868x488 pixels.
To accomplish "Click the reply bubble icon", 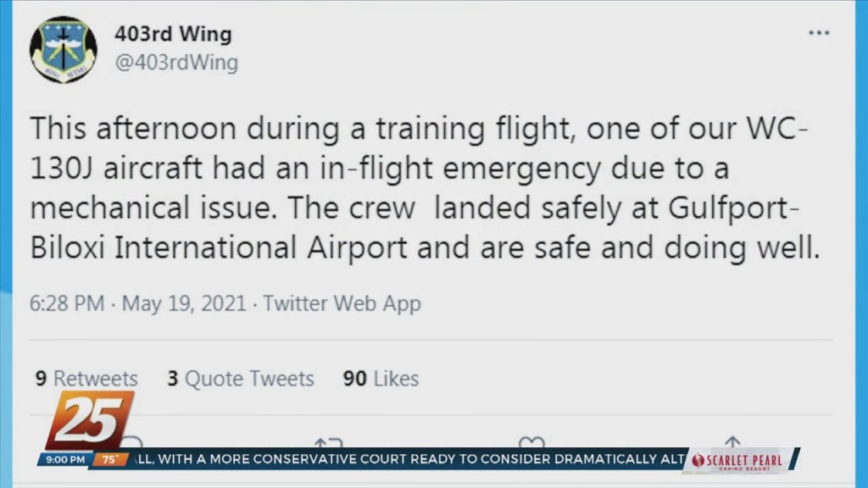I will [131, 441].
